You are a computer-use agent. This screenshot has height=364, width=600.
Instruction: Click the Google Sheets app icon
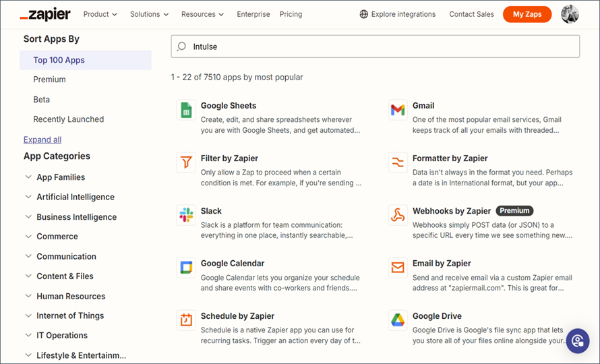tap(186, 110)
